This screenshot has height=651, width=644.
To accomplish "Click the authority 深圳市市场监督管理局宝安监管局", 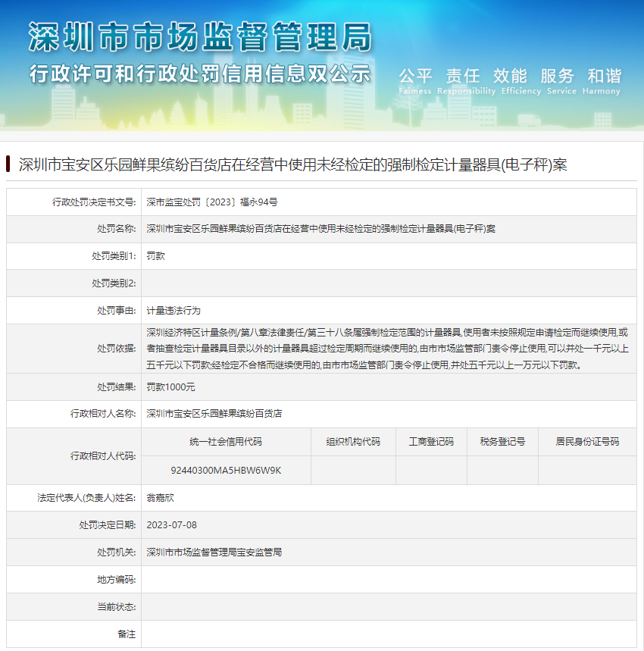I will (x=214, y=552).
